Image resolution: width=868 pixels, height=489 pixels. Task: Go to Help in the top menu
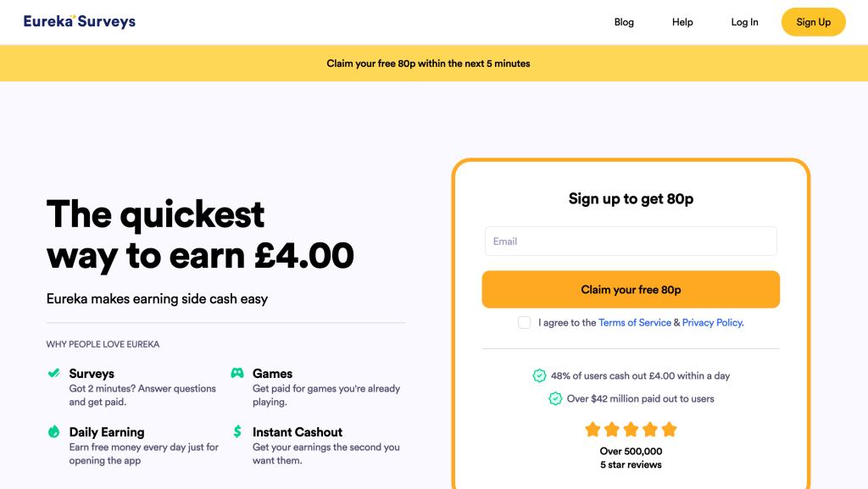coord(682,22)
